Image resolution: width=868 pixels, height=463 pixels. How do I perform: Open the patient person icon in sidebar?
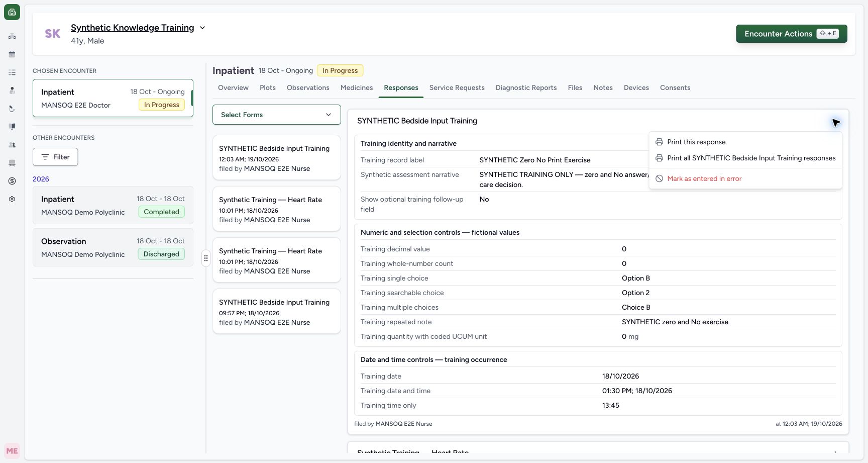[x=12, y=90]
